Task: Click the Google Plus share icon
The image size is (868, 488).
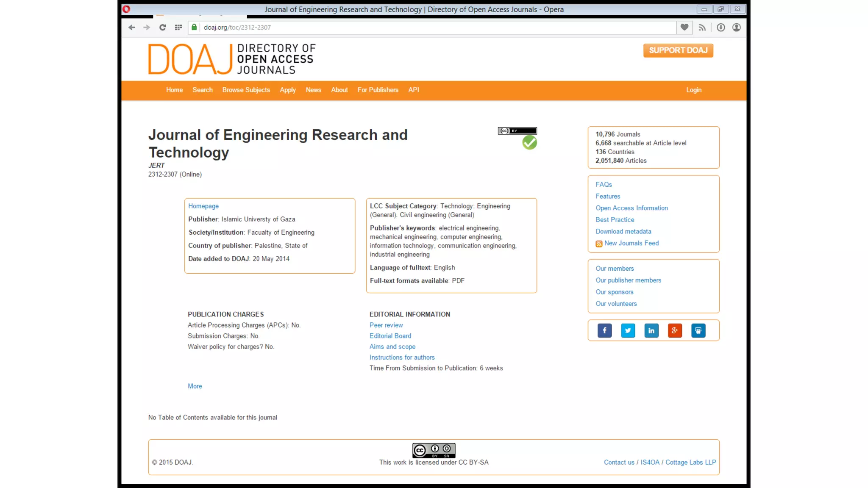Action: coord(675,330)
